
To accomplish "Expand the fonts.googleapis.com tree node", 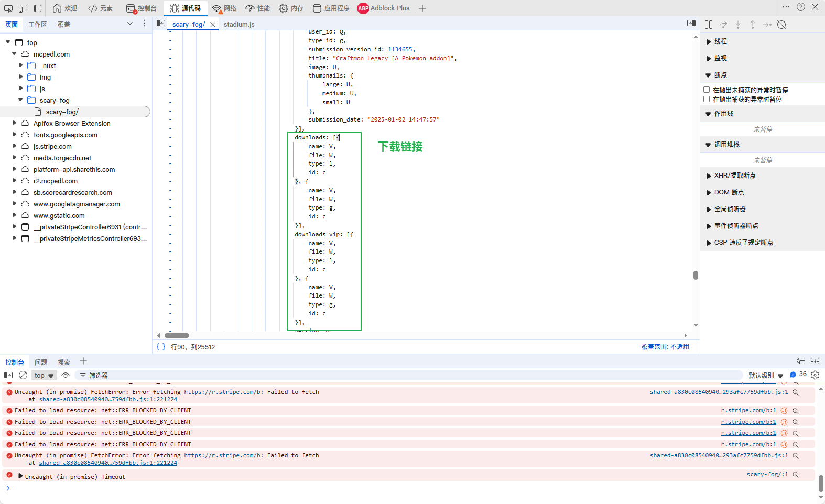I will coord(15,135).
